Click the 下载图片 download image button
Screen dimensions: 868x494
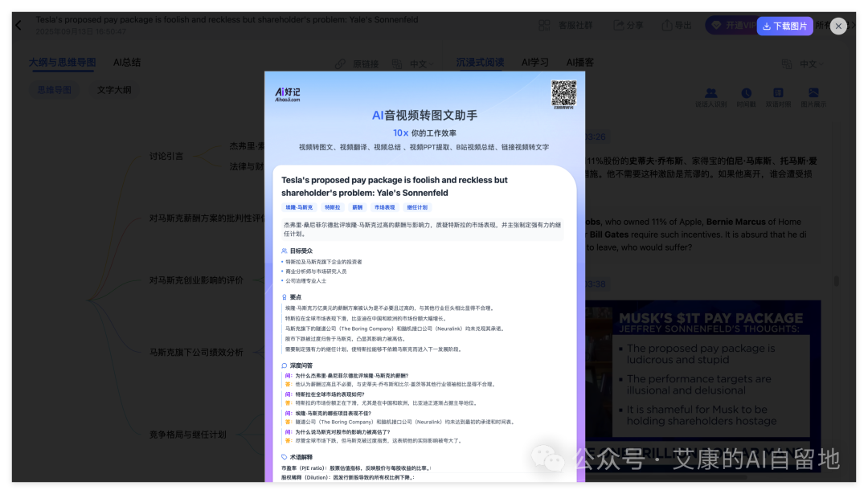click(782, 25)
